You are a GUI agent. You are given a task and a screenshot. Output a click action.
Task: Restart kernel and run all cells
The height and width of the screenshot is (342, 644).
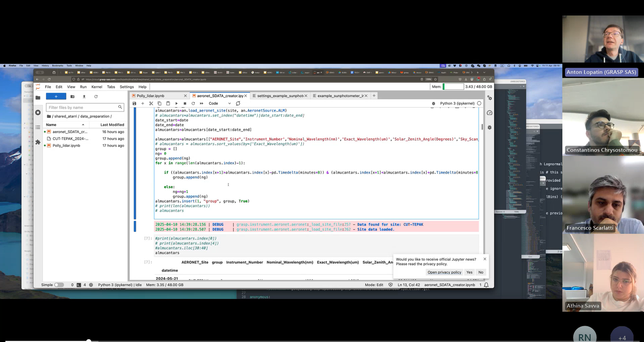click(202, 103)
